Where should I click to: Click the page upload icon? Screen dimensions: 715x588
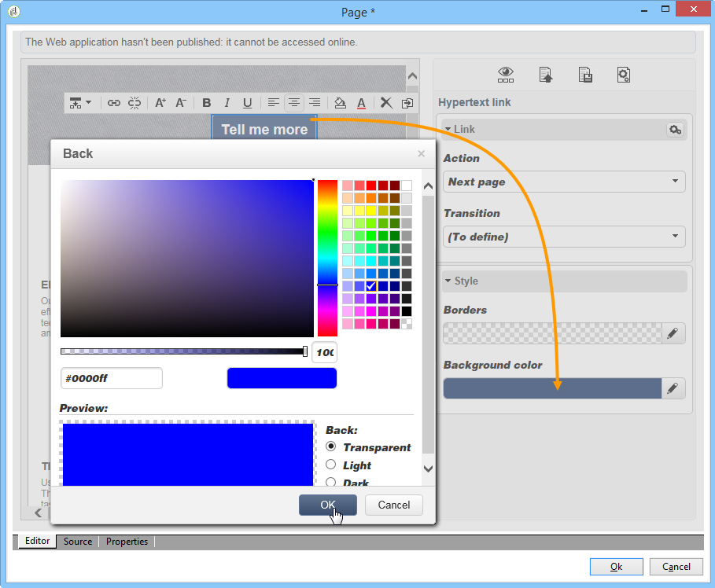click(546, 75)
